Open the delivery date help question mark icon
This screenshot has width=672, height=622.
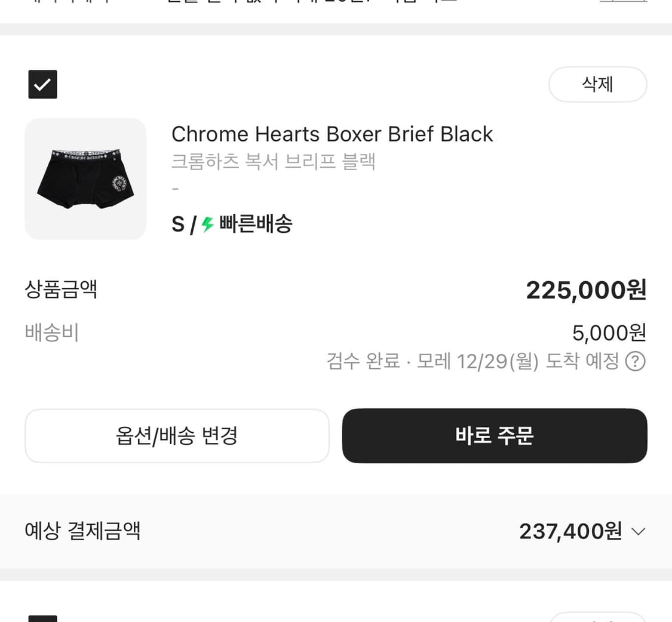pyautogui.click(x=635, y=361)
